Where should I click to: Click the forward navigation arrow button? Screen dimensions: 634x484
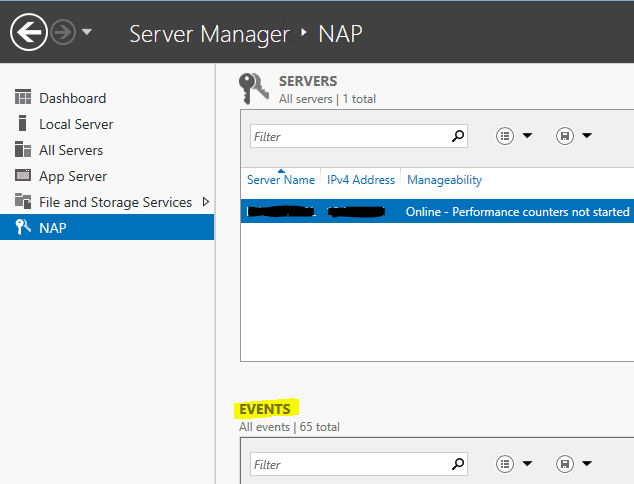(x=63, y=33)
